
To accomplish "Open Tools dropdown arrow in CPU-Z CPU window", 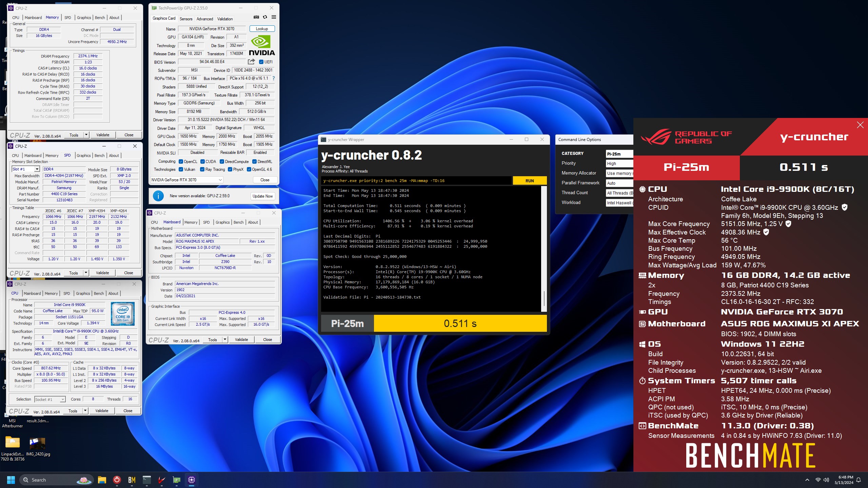I will (85, 411).
